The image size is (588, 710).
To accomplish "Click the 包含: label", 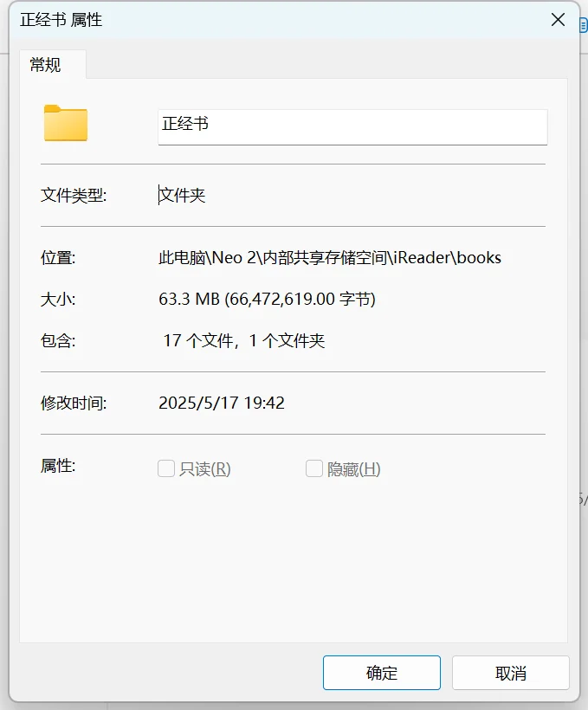I will point(58,340).
